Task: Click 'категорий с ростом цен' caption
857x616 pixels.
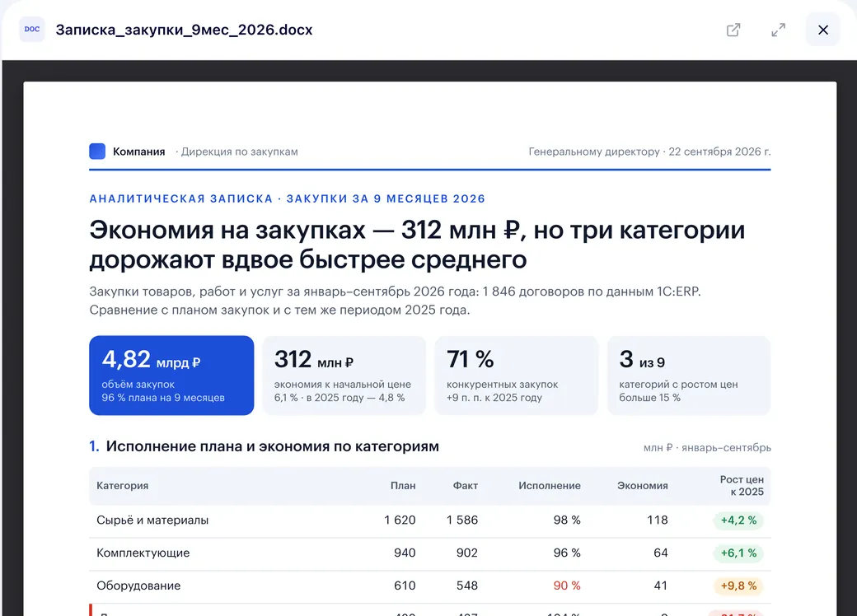Action: 678,385
